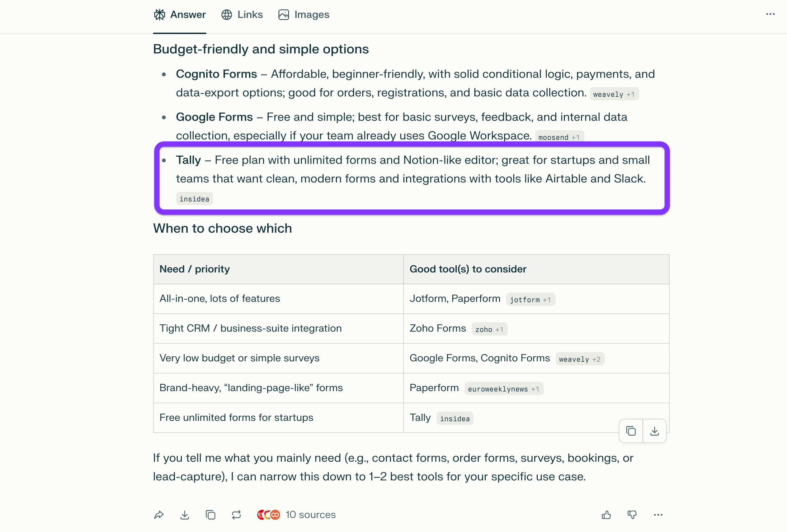Image resolution: width=787 pixels, height=532 pixels.
Task: Switch to the Images tab
Action: click(304, 15)
